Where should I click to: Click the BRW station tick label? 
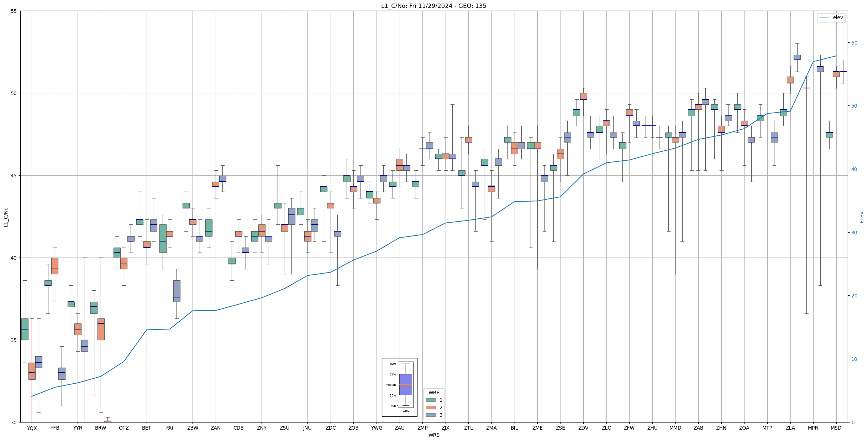coord(101,428)
